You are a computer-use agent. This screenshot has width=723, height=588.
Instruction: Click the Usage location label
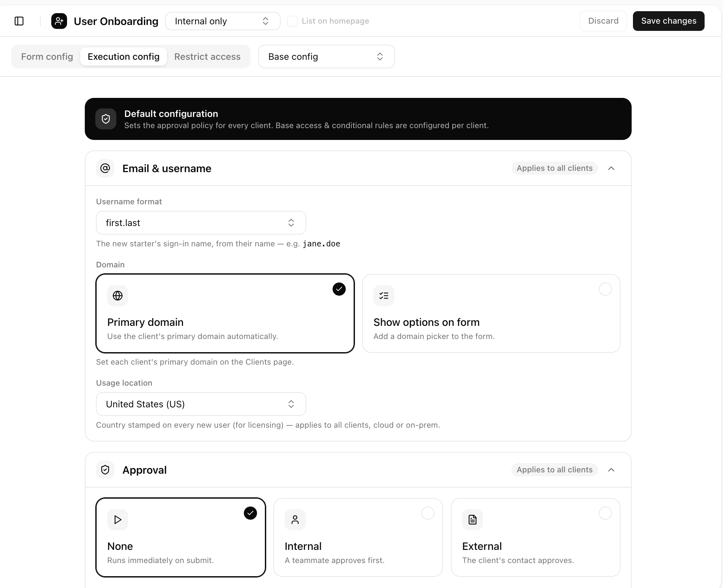(x=124, y=383)
